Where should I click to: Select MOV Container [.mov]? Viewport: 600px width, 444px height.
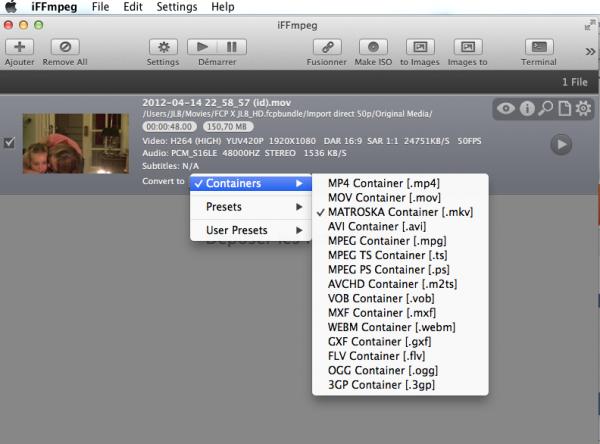coord(400,198)
